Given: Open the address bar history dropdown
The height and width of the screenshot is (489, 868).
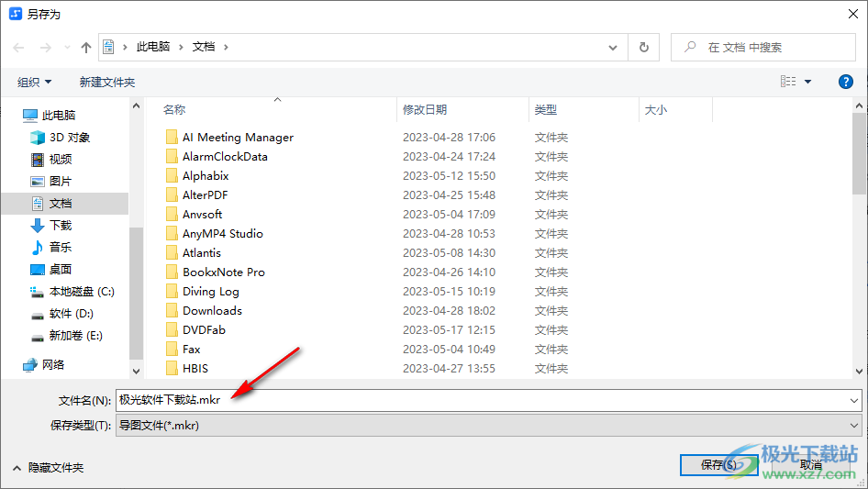Looking at the screenshot, I should pyautogui.click(x=613, y=48).
